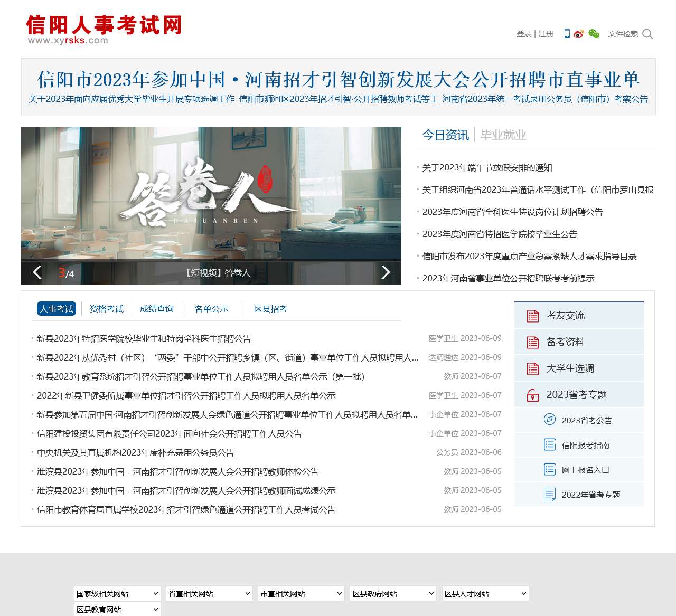Open 关于组织河南省2023年普通话水平测试工作 news item
This screenshot has width=676, height=616.
(x=538, y=190)
